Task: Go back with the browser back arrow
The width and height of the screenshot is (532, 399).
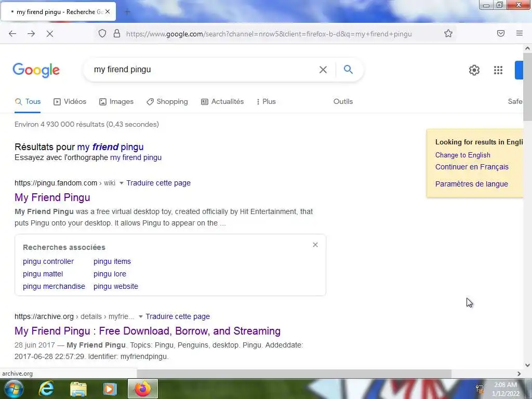Action: tap(12, 34)
